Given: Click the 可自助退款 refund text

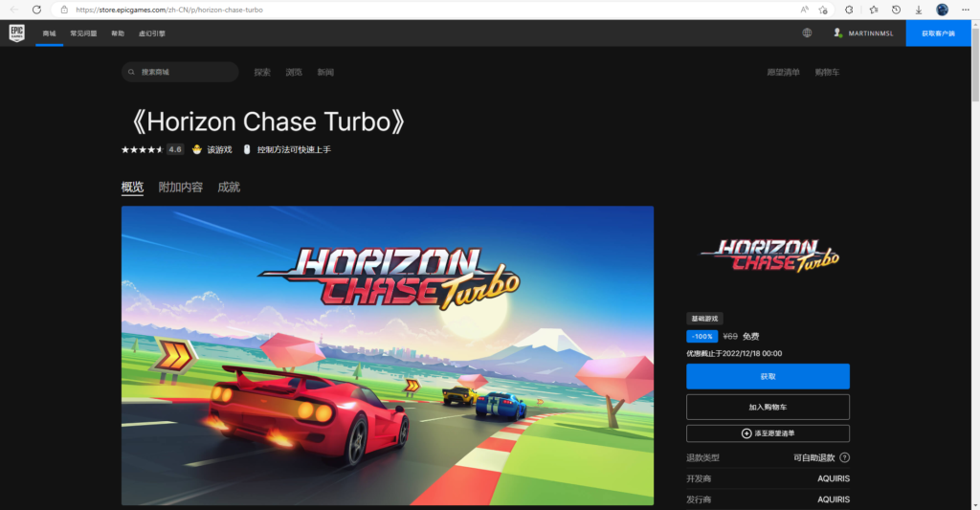Looking at the screenshot, I should tap(813, 457).
